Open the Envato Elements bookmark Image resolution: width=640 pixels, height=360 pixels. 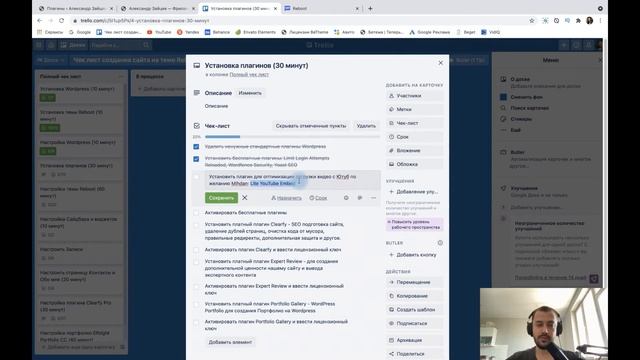pyautogui.click(x=256, y=32)
